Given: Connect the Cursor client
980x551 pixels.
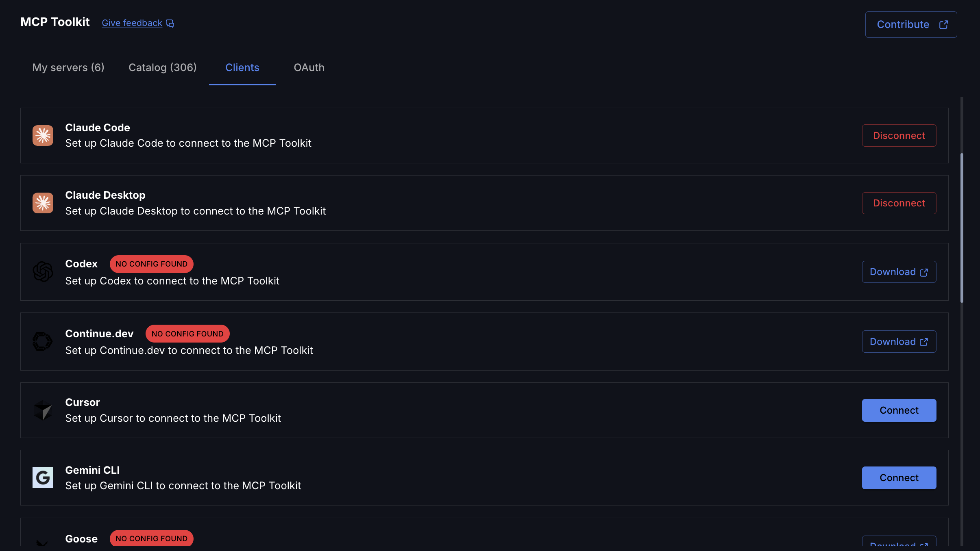Looking at the screenshot, I should click(x=899, y=410).
